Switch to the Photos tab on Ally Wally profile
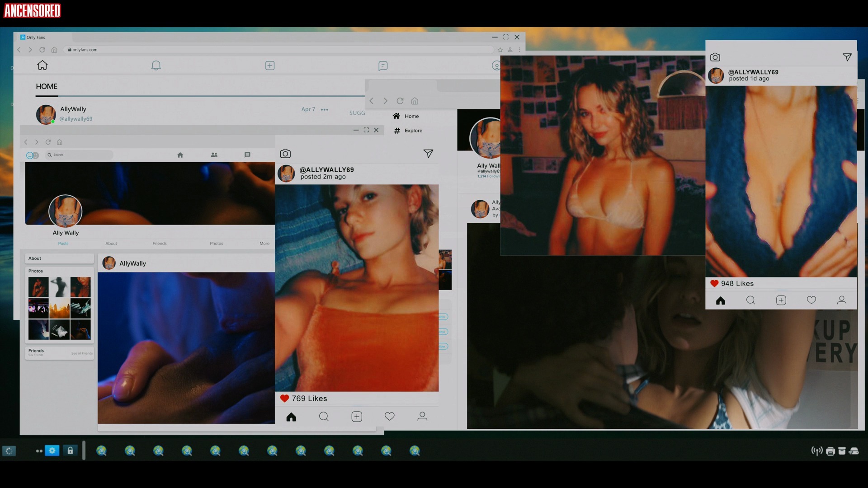 217,244
